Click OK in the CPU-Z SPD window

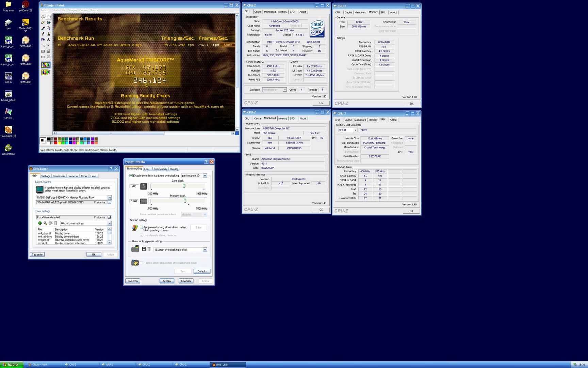click(x=411, y=211)
